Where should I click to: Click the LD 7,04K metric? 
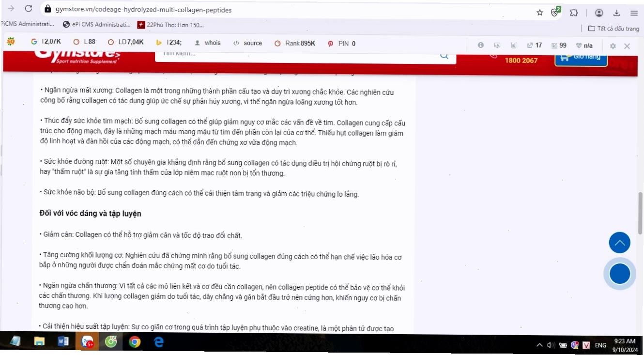[125, 43]
